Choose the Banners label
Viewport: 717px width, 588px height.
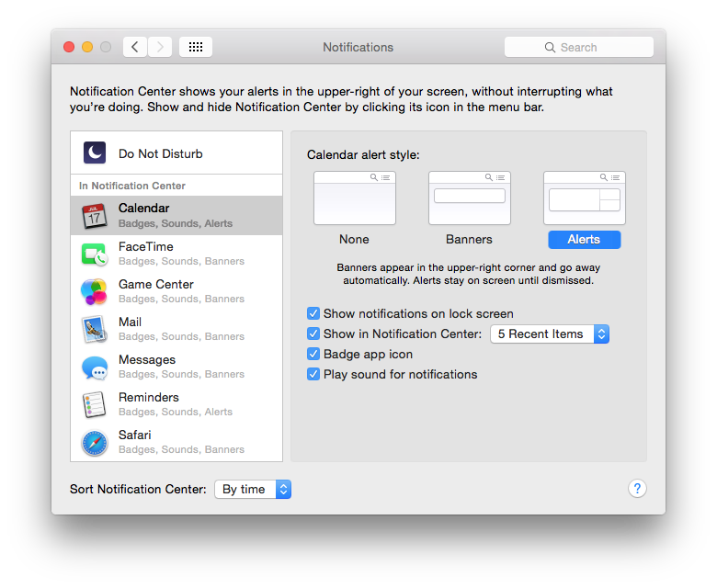469,240
